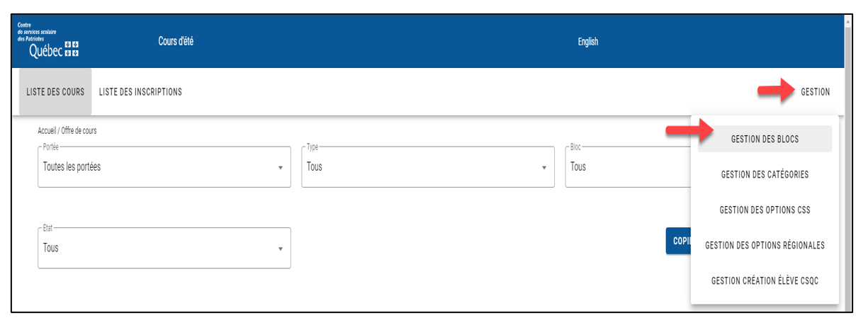
Task: Switch to the Liste des cours tab
Action: pyautogui.click(x=55, y=92)
